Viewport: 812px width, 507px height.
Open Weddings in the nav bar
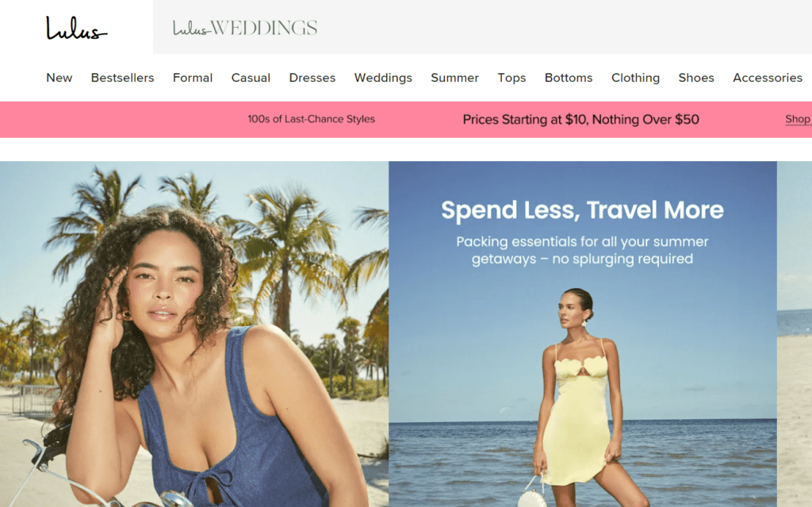pyautogui.click(x=383, y=78)
